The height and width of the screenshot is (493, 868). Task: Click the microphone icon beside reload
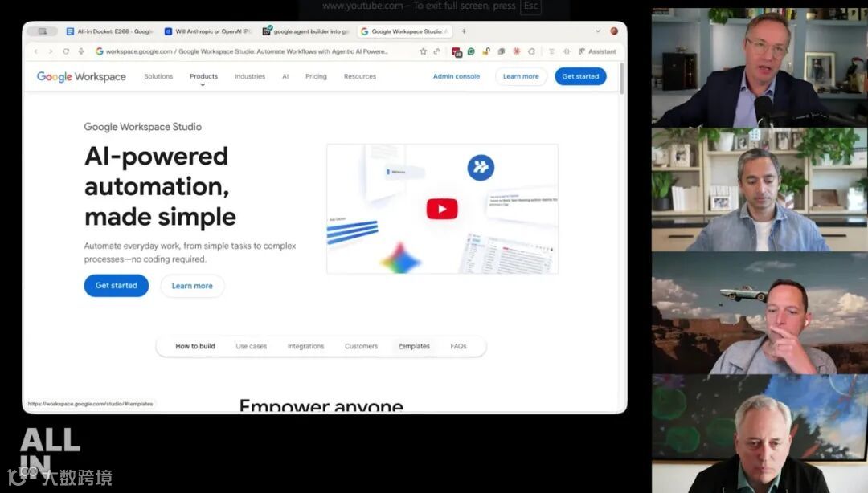click(81, 51)
